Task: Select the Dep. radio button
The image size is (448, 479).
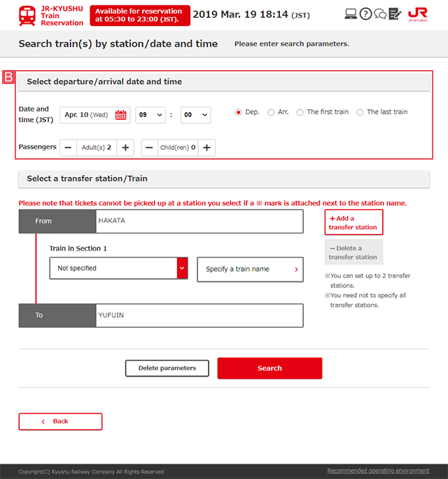Action: click(x=239, y=112)
